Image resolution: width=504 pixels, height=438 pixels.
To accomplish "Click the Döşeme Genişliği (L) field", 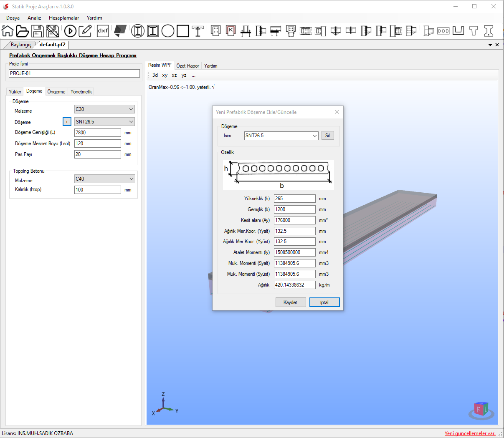I will click(x=98, y=133).
